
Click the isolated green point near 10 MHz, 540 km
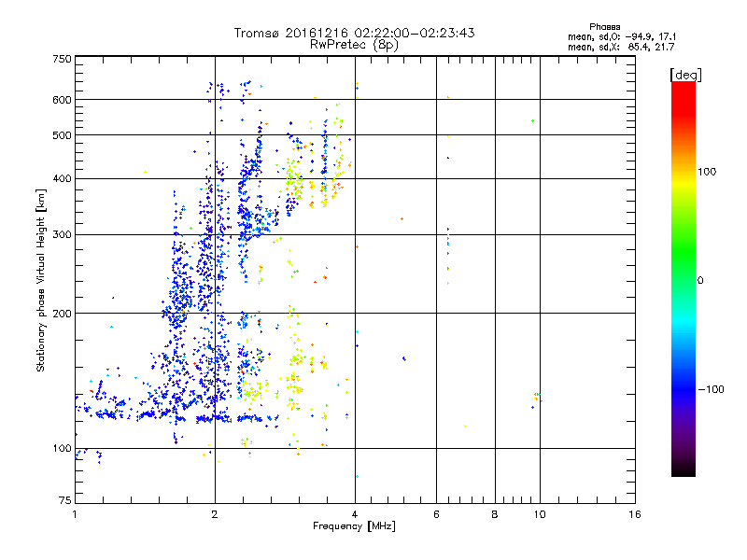click(532, 121)
